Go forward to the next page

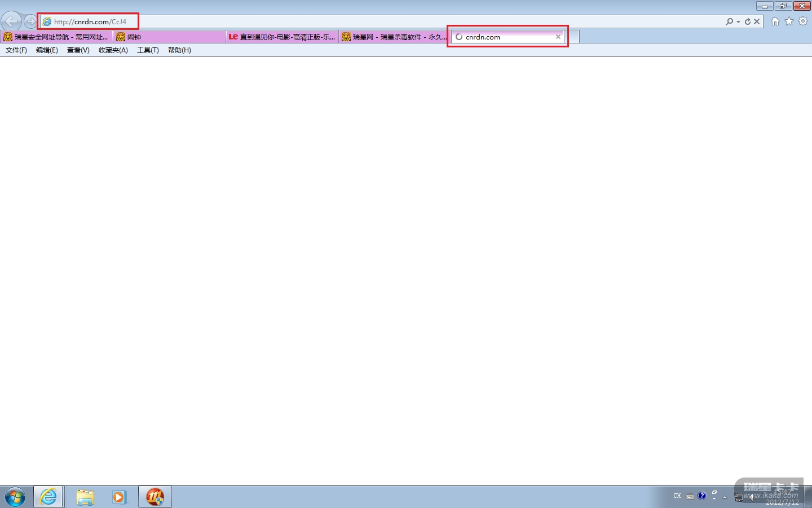click(x=30, y=21)
